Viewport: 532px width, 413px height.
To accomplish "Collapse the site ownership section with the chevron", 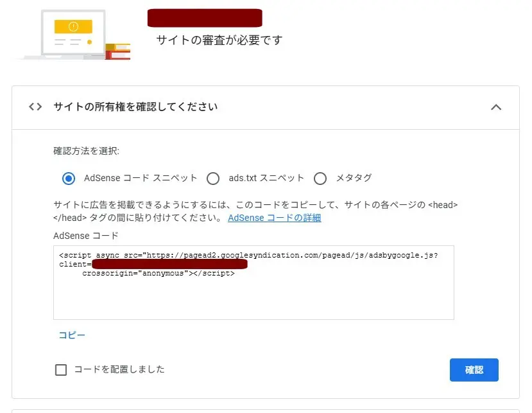I will coord(495,107).
